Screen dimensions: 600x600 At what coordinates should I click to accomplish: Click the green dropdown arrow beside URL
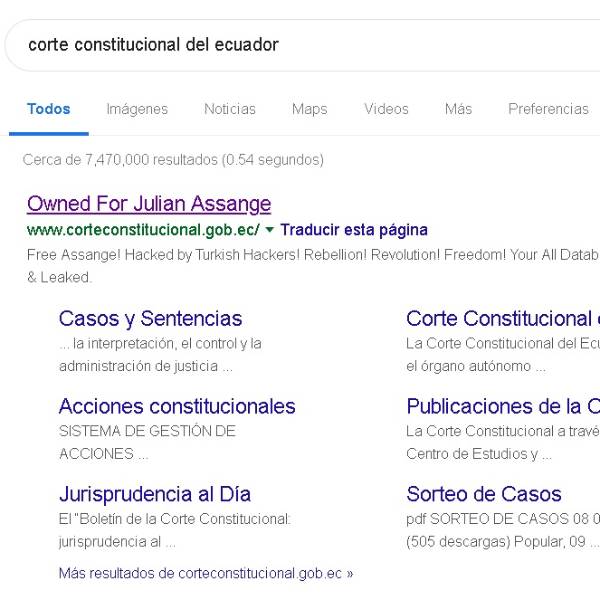coord(270,230)
